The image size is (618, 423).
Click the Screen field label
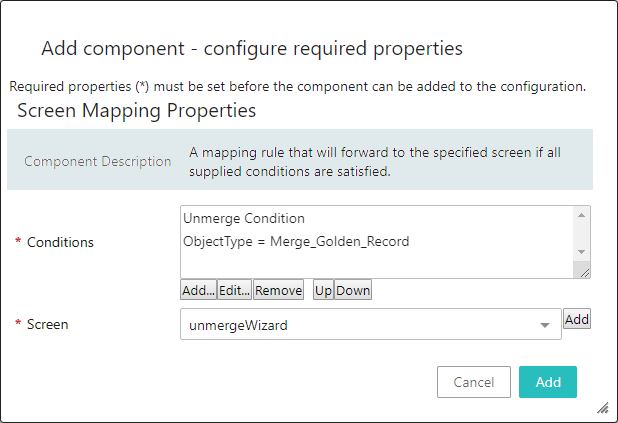click(49, 324)
